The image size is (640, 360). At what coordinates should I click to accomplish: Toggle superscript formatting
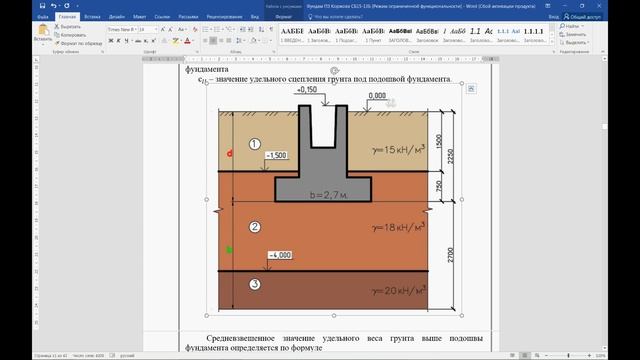click(154, 40)
